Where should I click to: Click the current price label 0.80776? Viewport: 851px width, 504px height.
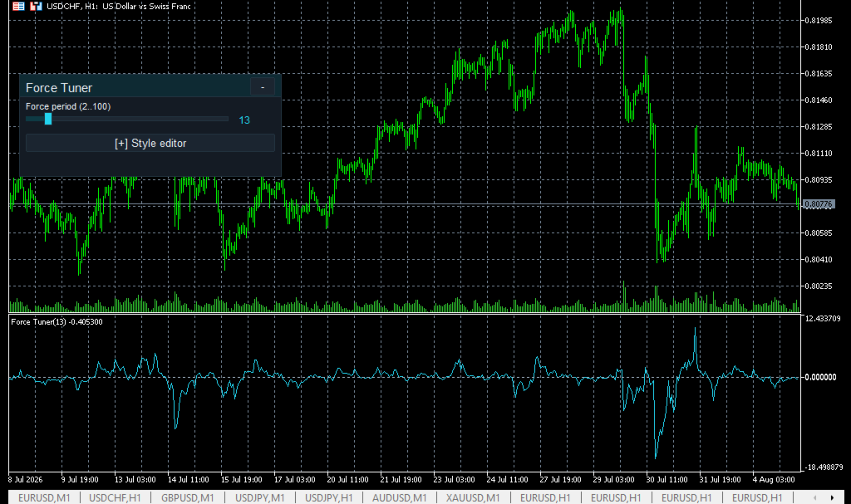coord(819,204)
